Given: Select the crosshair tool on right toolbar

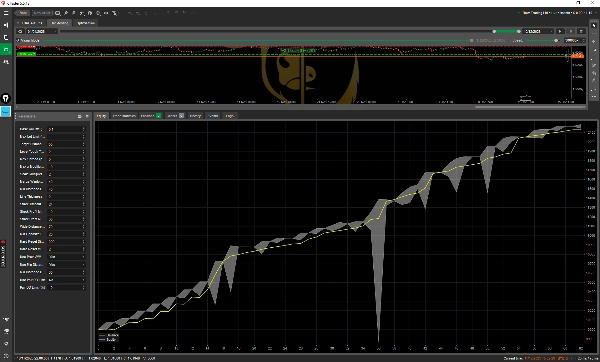Looking at the screenshot, I should 594,41.
